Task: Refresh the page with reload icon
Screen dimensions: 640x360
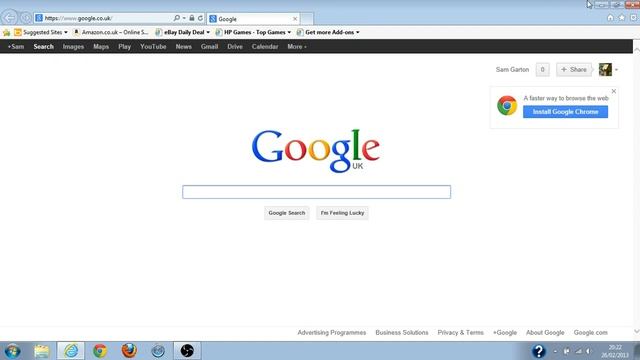Action: (200, 18)
